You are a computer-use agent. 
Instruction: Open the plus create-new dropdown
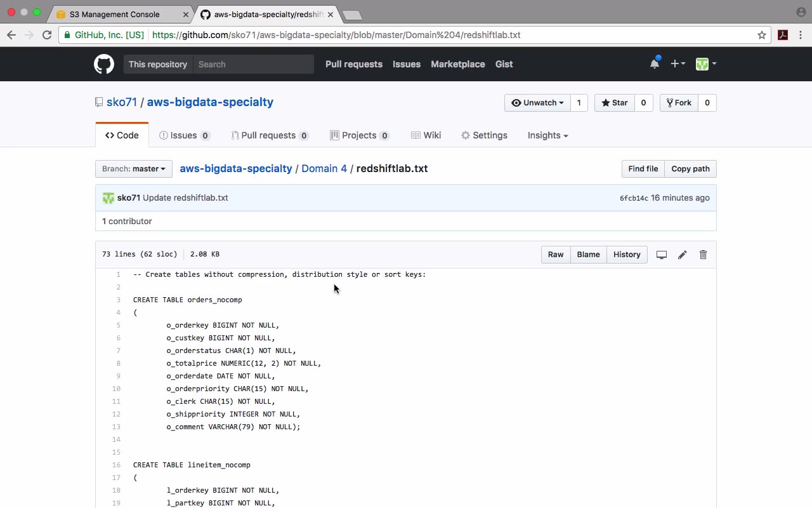tap(678, 63)
